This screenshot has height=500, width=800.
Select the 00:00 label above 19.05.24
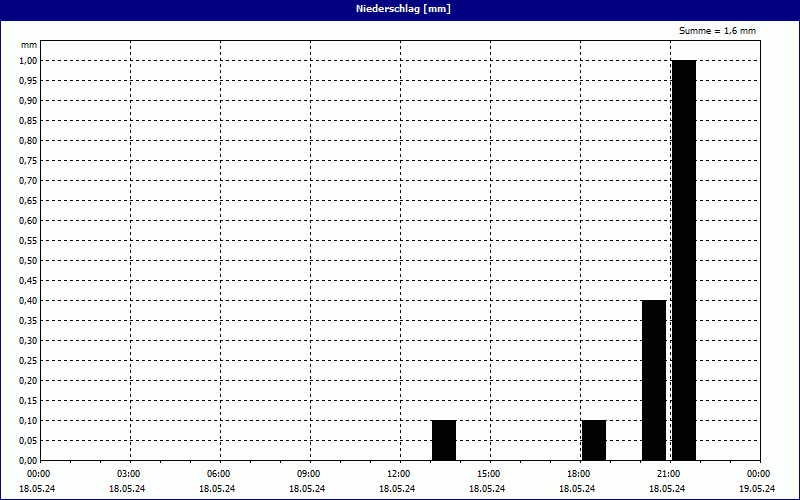[x=759, y=474]
